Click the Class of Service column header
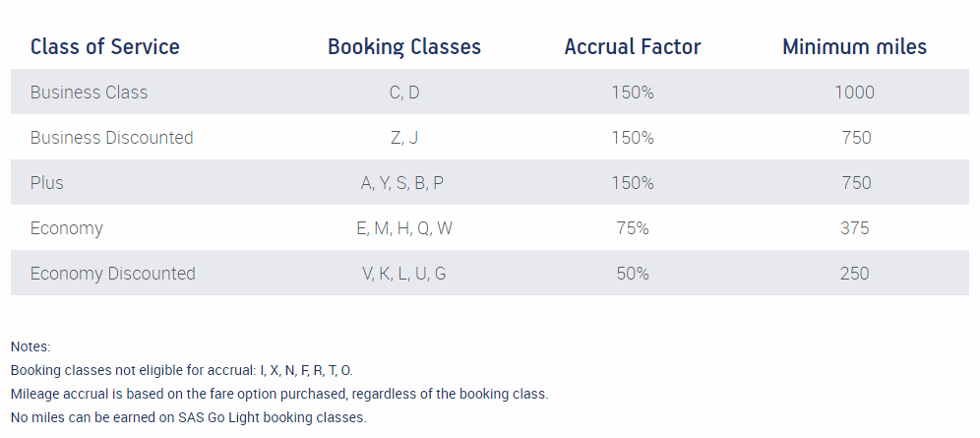980x438 pixels. click(x=105, y=47)
